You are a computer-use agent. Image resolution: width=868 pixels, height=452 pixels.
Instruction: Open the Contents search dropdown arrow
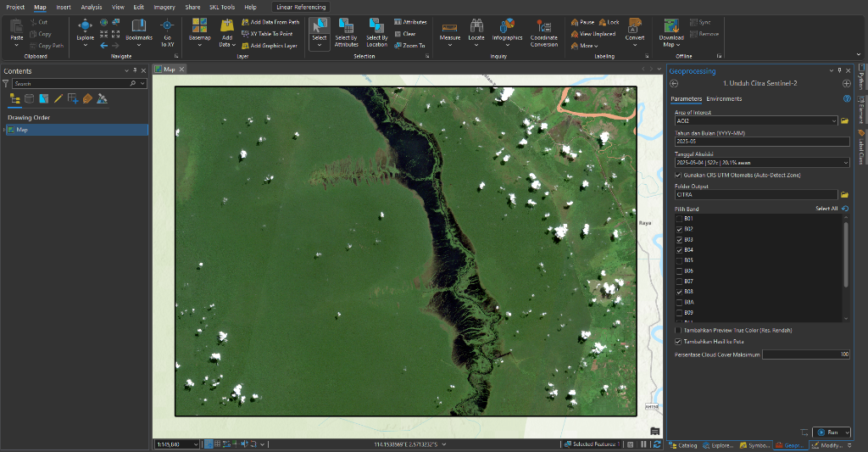[142, 84]
